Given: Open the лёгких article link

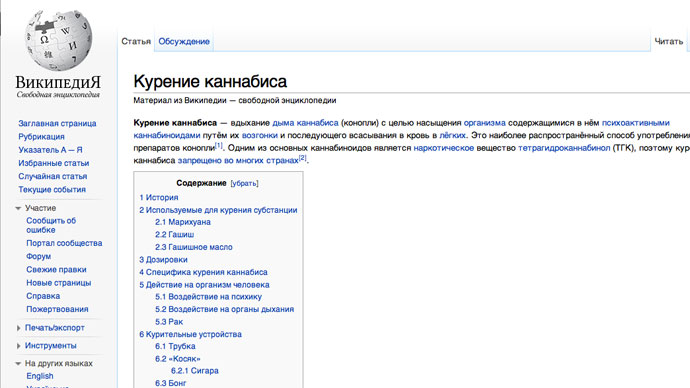Looking at the screenshot, I should pos(452,135).
